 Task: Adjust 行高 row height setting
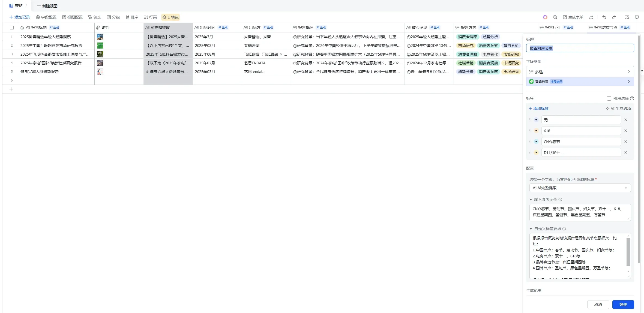(x=150, y=17)
